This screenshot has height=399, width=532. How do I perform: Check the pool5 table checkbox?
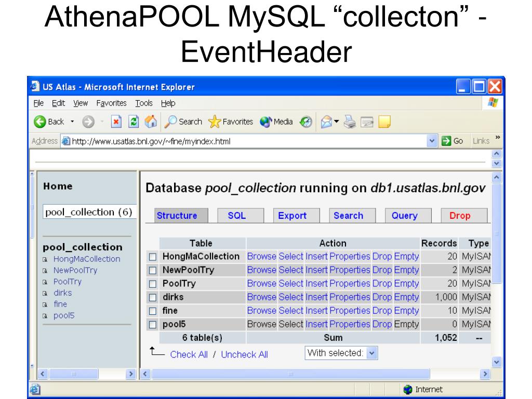click(x=153, y=324)
